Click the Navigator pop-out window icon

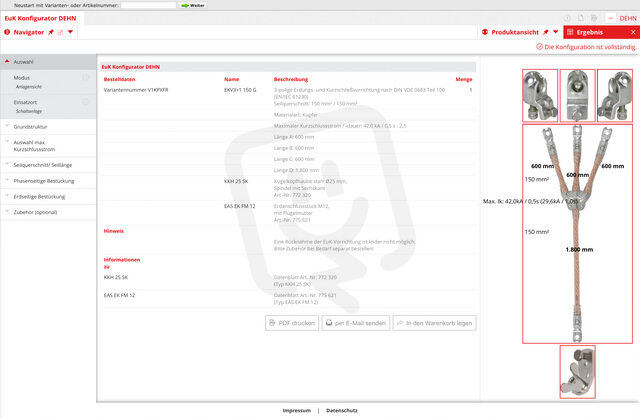pos(60,32)
